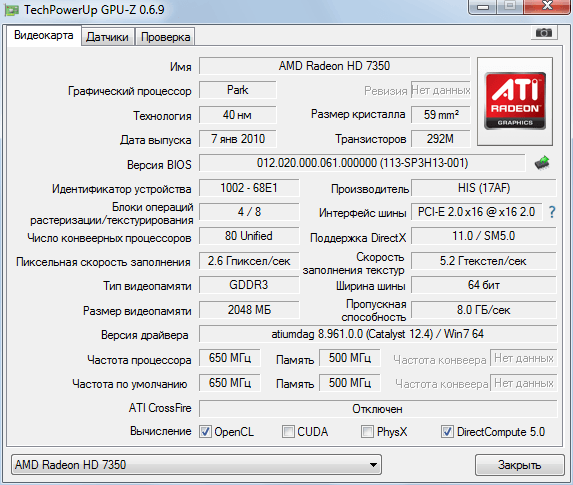The height and width of the screenshot is (485, 573).
Task: Click the 500 МГц memory field beside Частота по умолчанию
Action: point(350,383)
